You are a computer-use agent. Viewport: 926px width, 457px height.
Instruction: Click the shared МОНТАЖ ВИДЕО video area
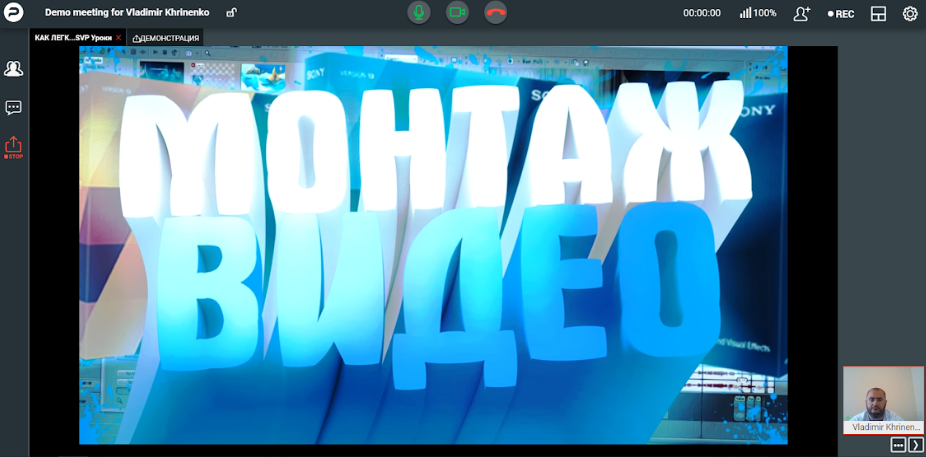(x=433, y=245)
